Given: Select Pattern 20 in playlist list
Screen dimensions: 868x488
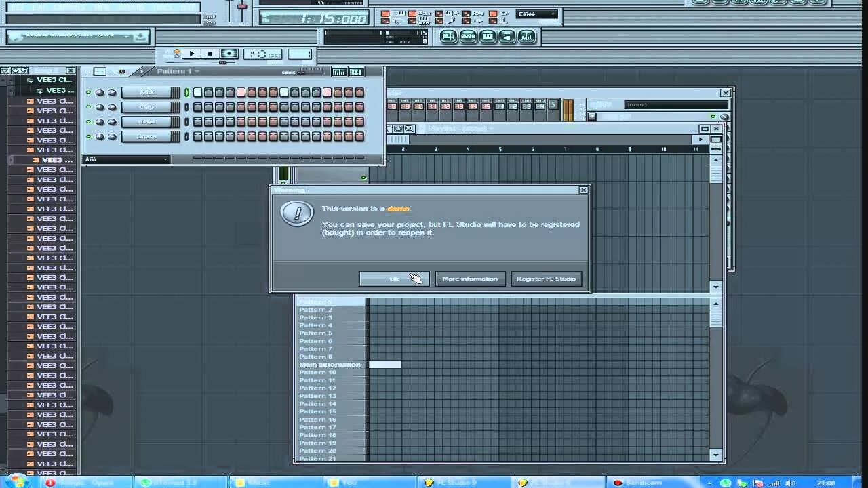Looking at the screenshot, I should (x=331, y=451).
